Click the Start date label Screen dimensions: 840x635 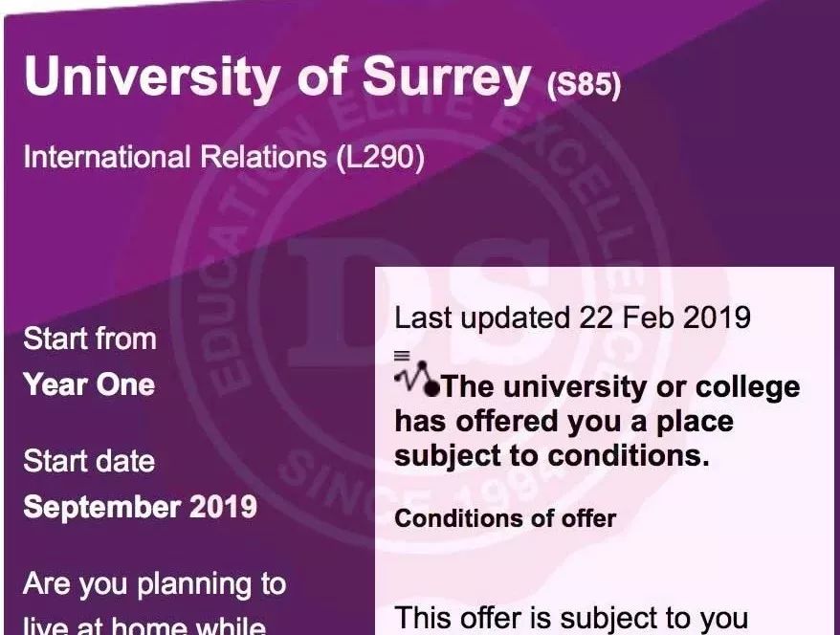[x=89, y=461]
